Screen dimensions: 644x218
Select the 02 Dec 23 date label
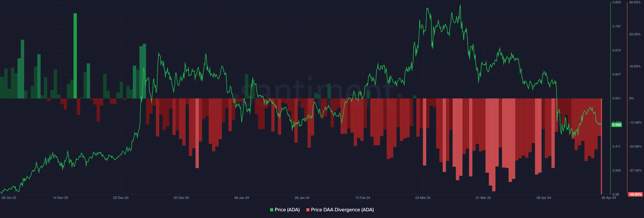pyautogui.click(x=121, y=198)
